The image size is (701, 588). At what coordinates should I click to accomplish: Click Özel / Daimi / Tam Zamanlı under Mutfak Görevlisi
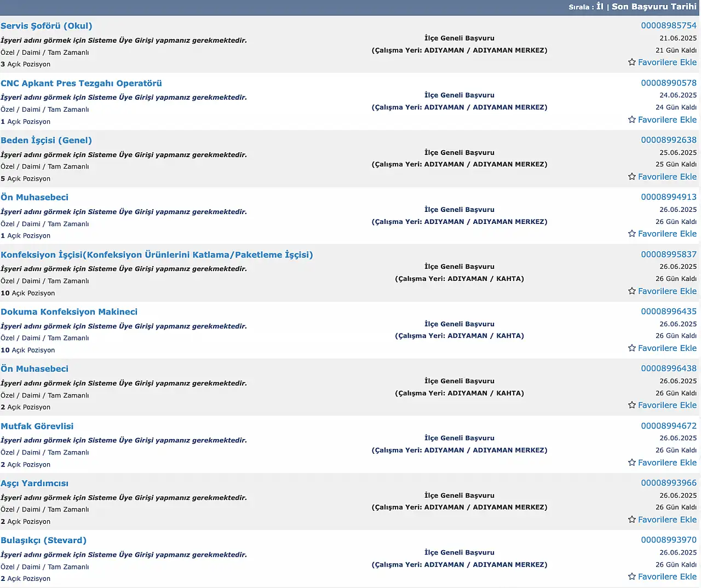coord(45,452)
